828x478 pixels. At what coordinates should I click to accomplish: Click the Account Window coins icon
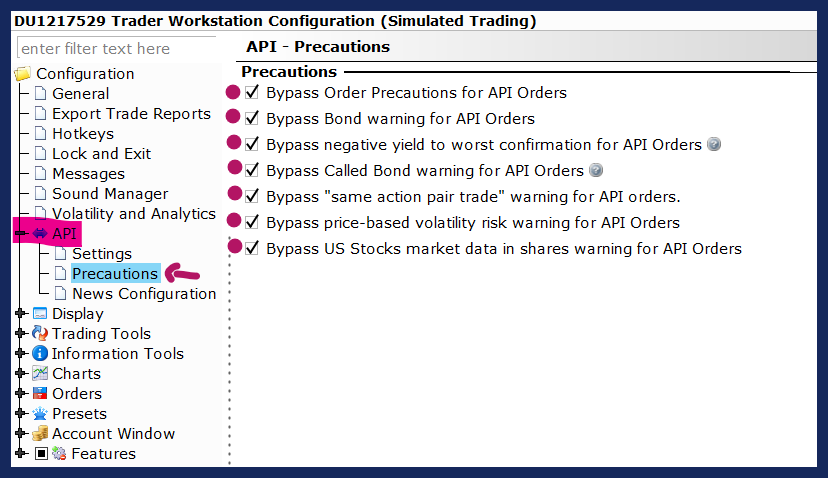point(40,434)
